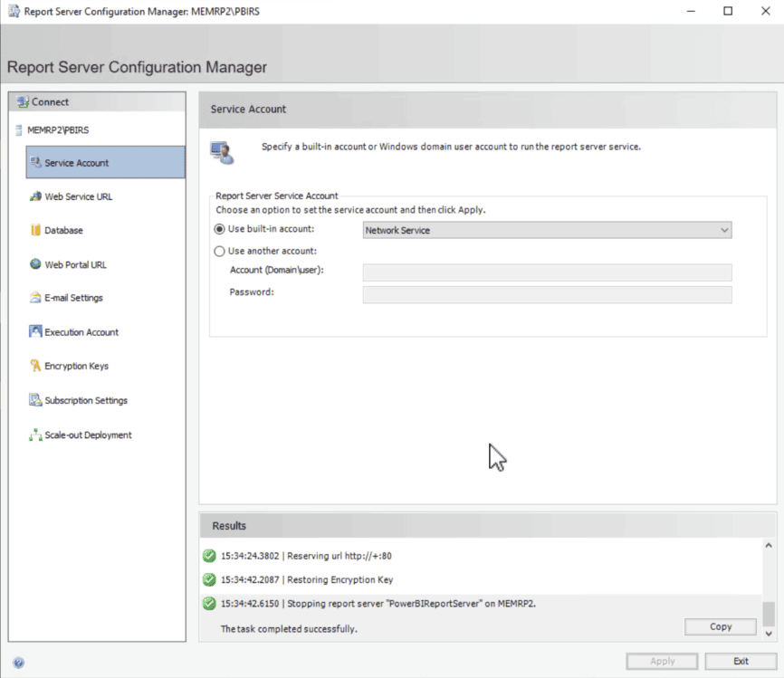Viewport: 784px width, 678px height.
Task: Open the Service Account page
Action: click(106, 163)
